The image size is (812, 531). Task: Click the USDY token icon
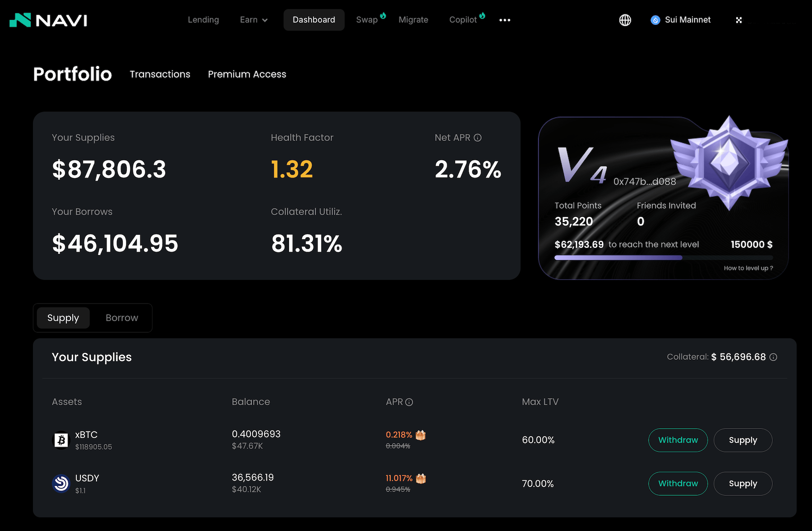[x=61, y=484]
